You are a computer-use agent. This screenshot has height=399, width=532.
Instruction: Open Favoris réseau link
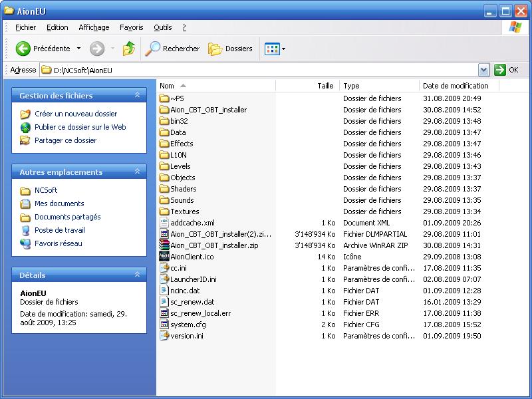(59, 243)
